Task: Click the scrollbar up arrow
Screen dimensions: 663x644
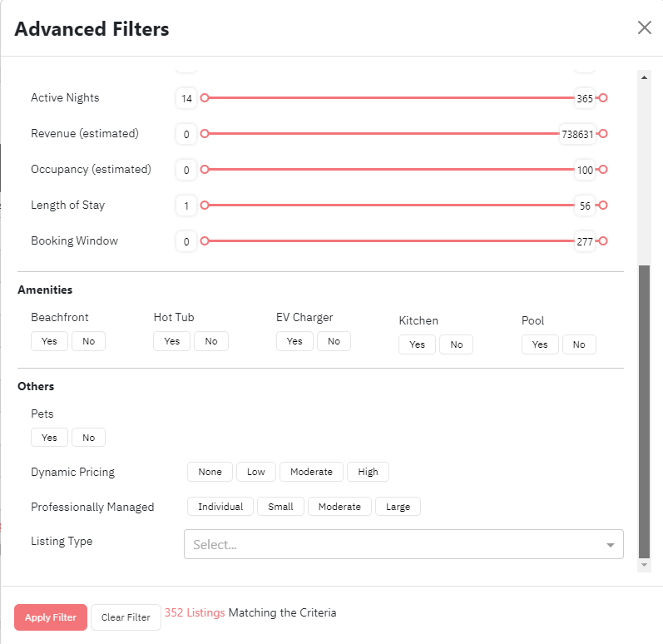Action: tap(644, 77)
